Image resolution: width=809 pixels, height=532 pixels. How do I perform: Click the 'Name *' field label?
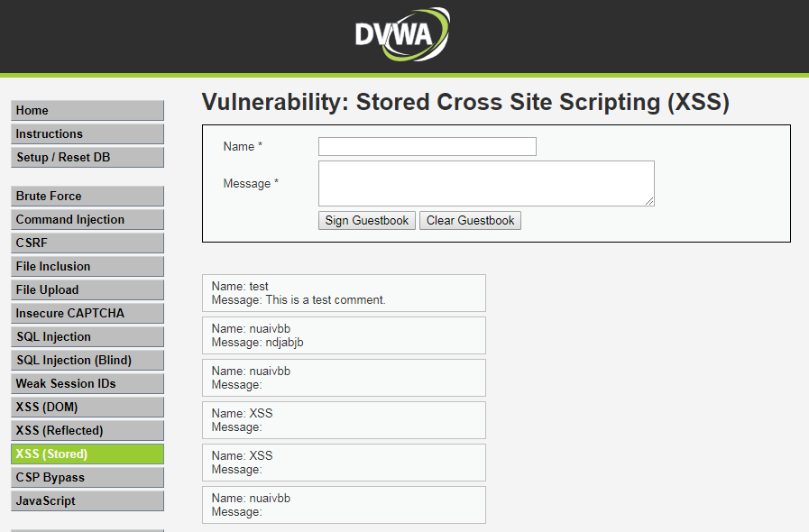pos(243,147)
